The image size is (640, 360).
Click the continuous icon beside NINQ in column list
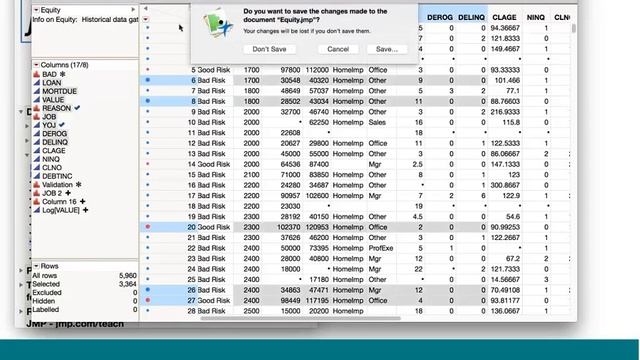pos(36,159)
